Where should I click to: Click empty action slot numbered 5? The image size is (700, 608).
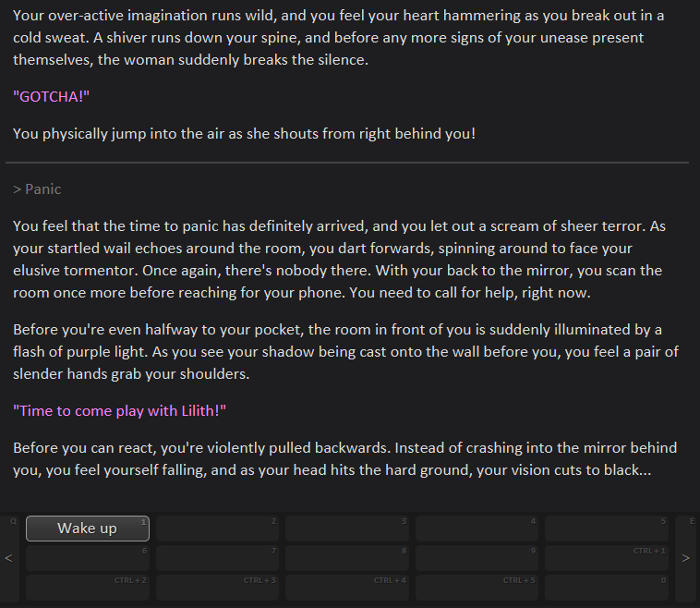(607, 529)
